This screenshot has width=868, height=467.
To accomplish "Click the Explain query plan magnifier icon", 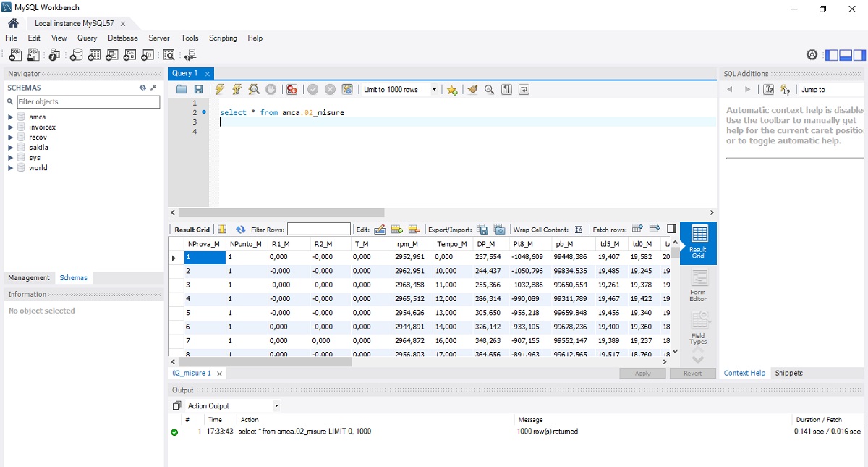I will [x=254, y=90].
